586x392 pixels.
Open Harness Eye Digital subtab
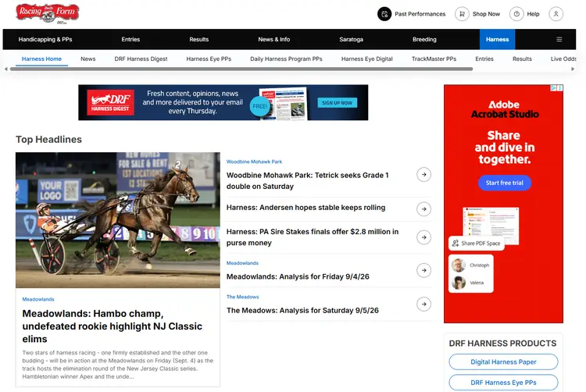coord(367,59)
